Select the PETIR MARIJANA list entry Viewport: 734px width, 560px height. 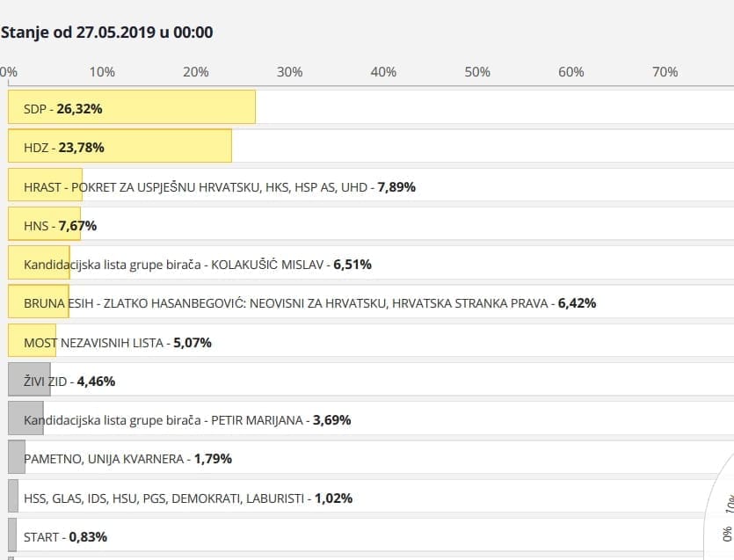pyautogui.click(x=187, y=420)
